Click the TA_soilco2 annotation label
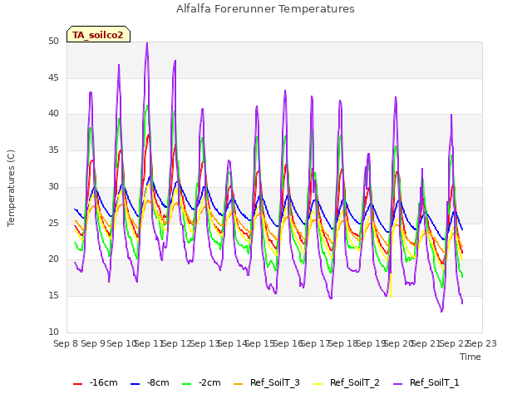Viewport: 532px width, 399px height. tap(98, 34)
